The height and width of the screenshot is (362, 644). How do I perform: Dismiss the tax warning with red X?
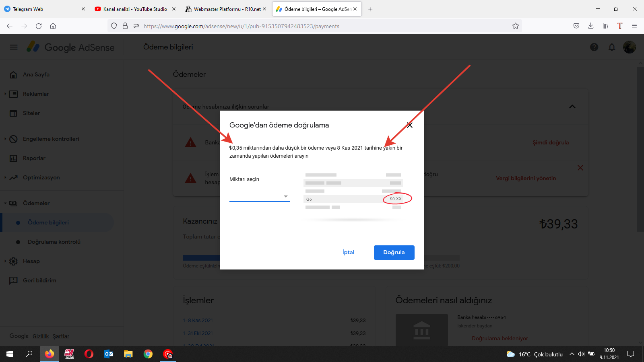(x=580, y=168)
